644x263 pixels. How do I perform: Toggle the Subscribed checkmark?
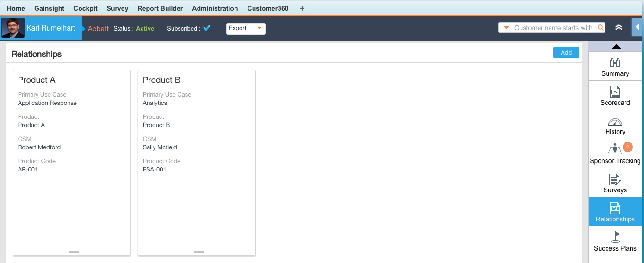tap(207, 28)
